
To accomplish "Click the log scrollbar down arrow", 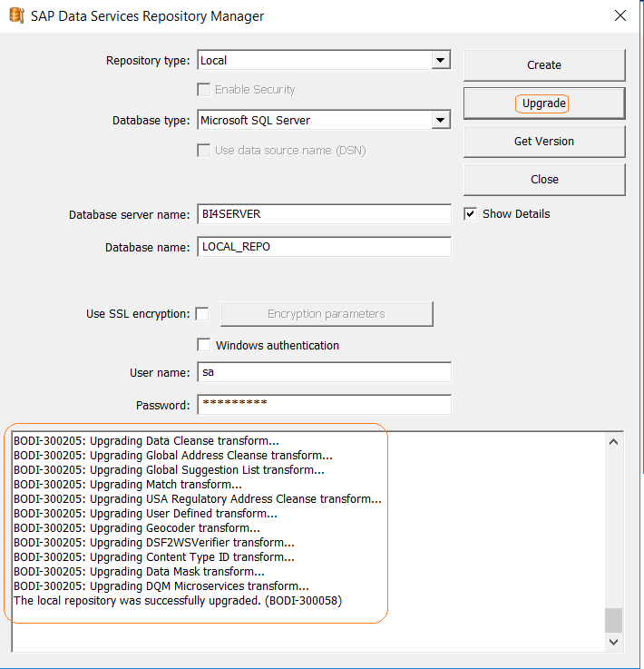I will point(614,642).
